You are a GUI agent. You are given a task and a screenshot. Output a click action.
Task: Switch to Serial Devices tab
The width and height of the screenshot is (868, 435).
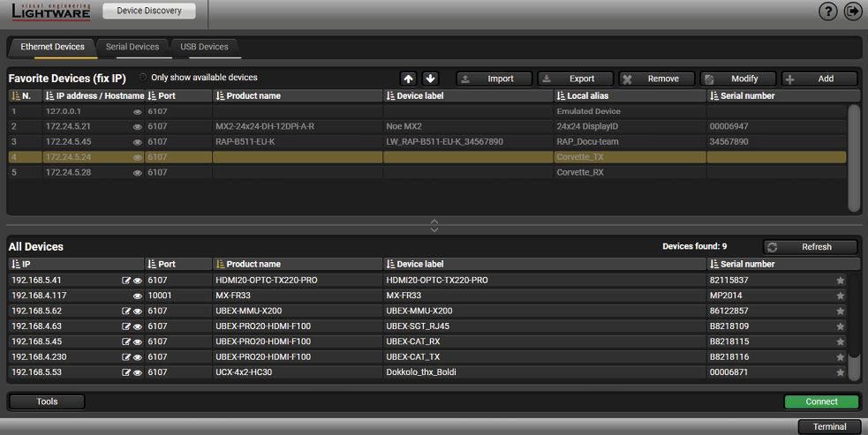coord(132,47)
